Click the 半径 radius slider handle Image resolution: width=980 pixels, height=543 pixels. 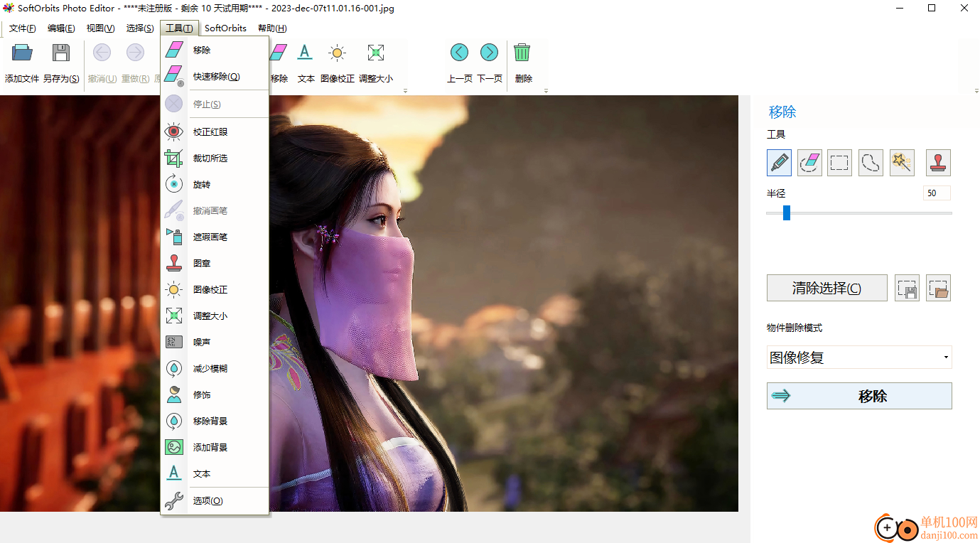pyautogui.click(x=787, y=213)
